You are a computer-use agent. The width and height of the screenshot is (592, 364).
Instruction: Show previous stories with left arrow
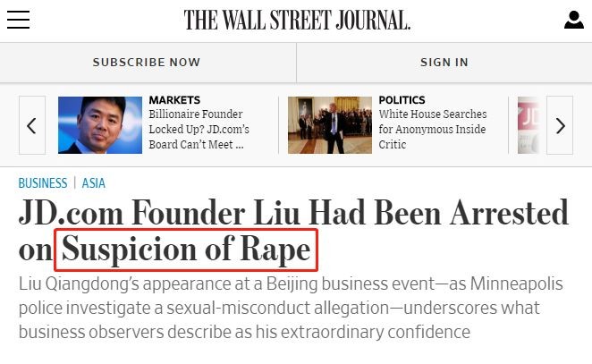pos(31,125)
